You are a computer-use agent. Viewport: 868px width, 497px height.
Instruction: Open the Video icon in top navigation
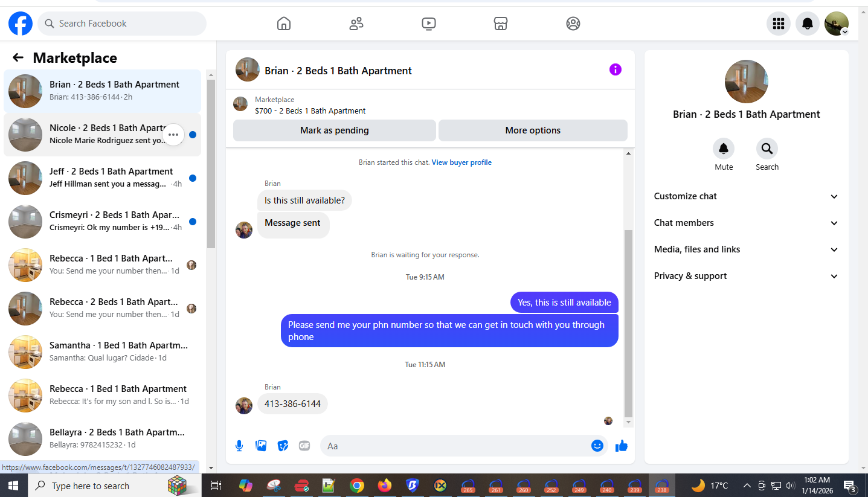point(428,24)
